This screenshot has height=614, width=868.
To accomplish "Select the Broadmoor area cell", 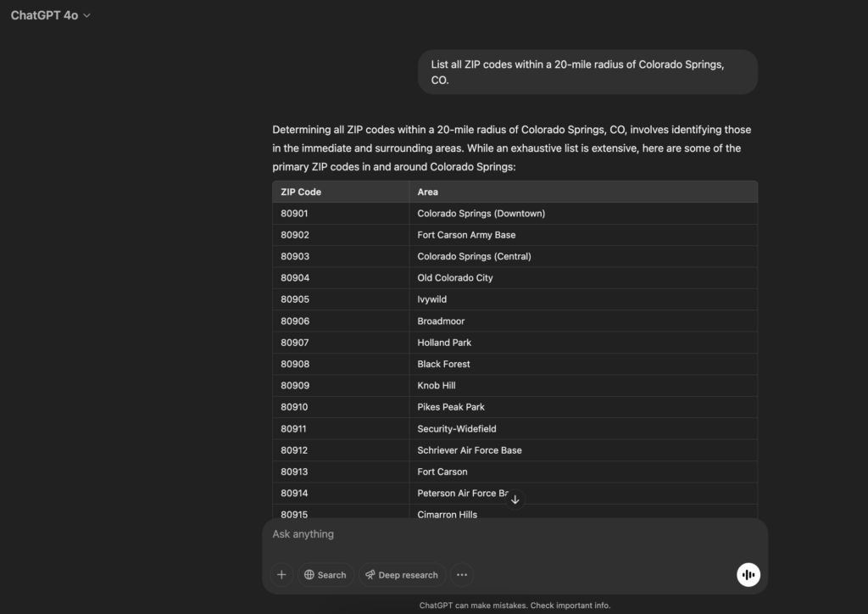I will coord(441,321).
